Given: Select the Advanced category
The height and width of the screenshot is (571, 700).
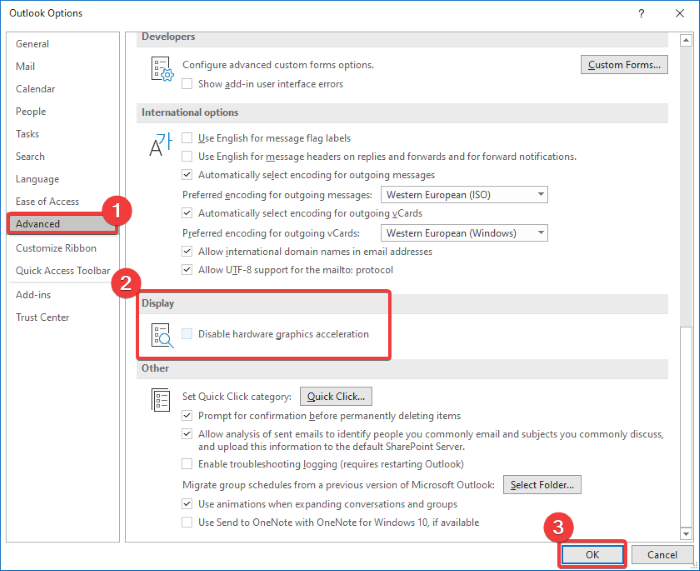Looking at the screenshot, I should click(x=62, y=224).
